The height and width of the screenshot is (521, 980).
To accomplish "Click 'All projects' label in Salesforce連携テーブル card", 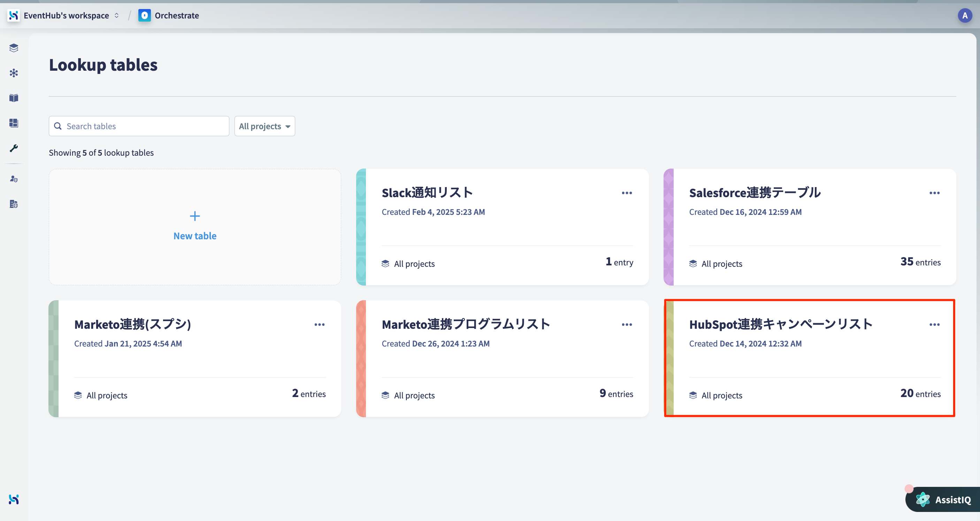I will coord(722,264).
